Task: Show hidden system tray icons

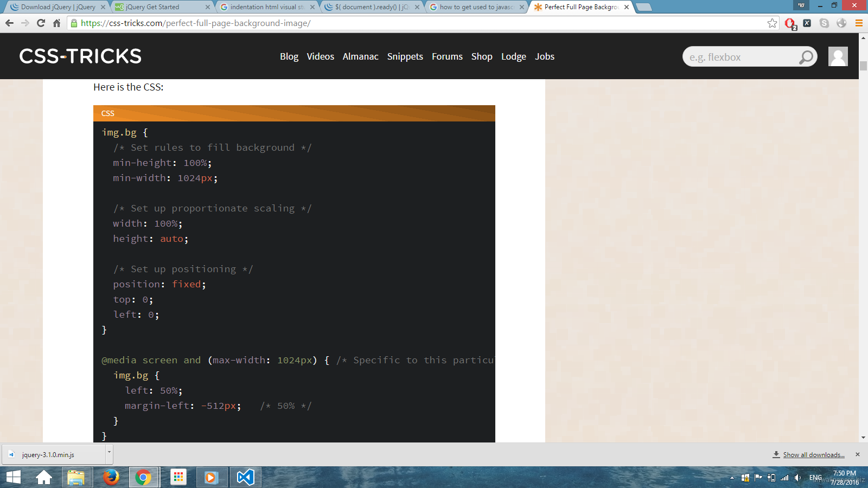Action: coord(732,478)
